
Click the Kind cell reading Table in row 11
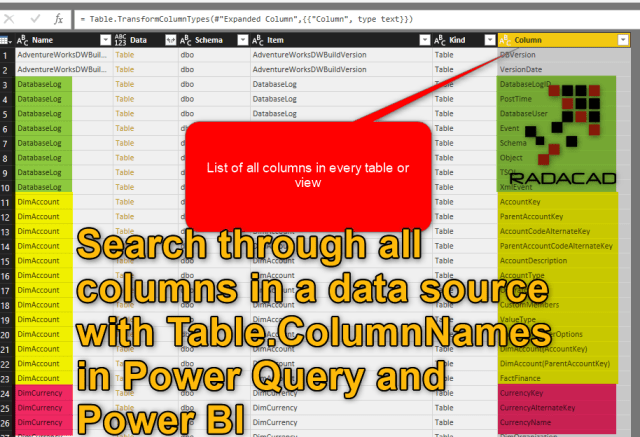pyautogui.click(x=464, y=202)
